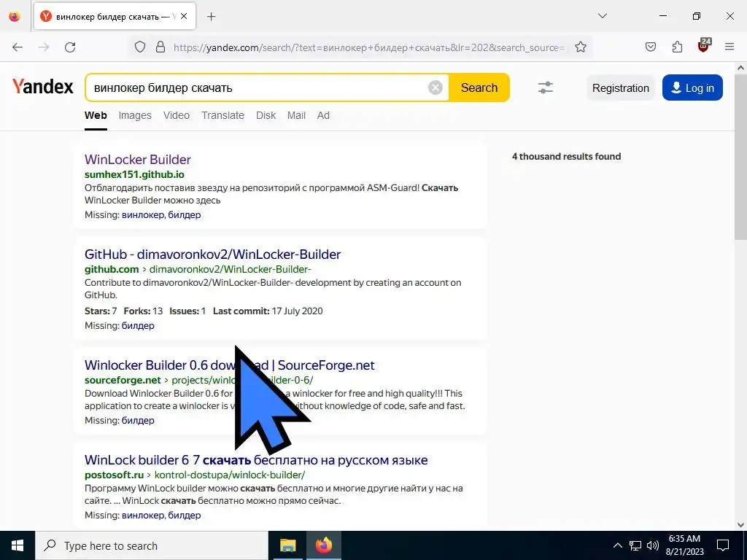
Task: Click "билдер" under the SourceForge result
Action: [x=138, y=421]
